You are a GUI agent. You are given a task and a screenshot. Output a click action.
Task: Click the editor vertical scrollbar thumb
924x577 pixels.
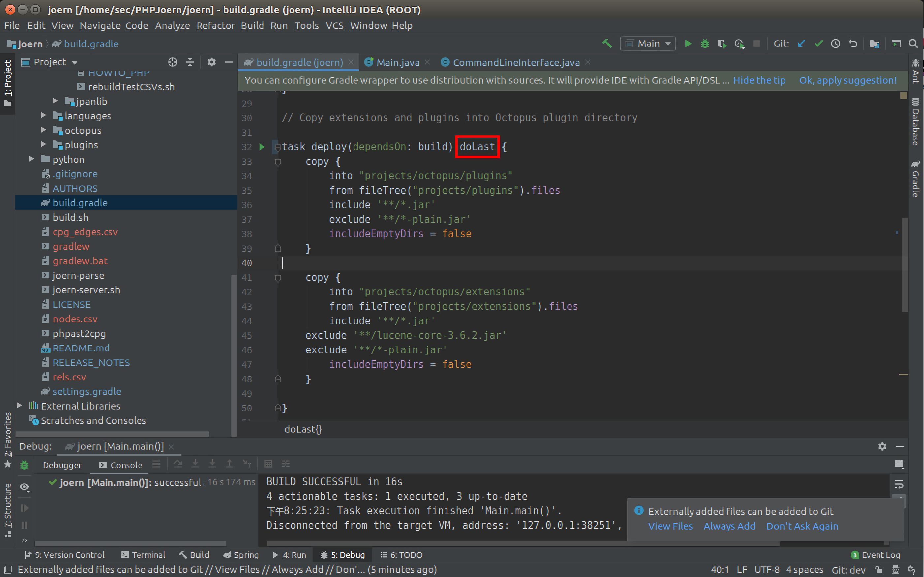point(905,265)
